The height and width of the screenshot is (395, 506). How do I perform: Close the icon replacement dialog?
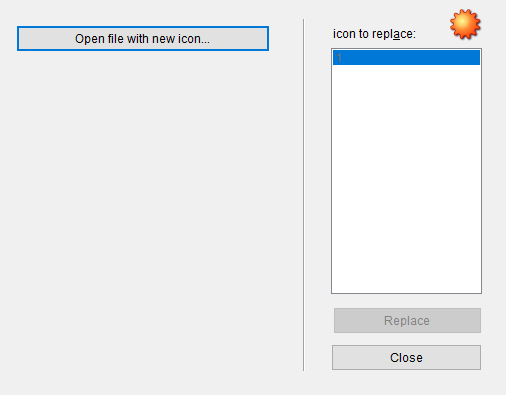pyautogui.click(x=406, y=357)
